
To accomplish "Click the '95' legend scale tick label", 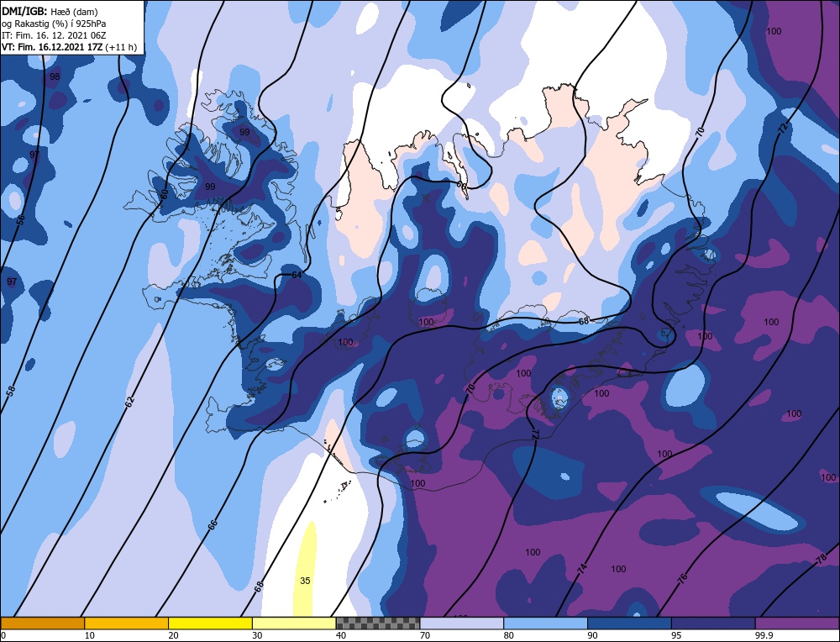I will 676,635.
